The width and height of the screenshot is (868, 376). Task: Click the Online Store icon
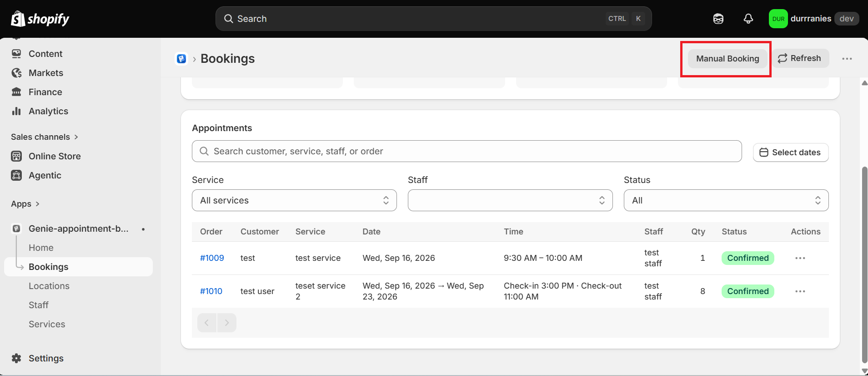pyautogui.click(x=16, y=156)
